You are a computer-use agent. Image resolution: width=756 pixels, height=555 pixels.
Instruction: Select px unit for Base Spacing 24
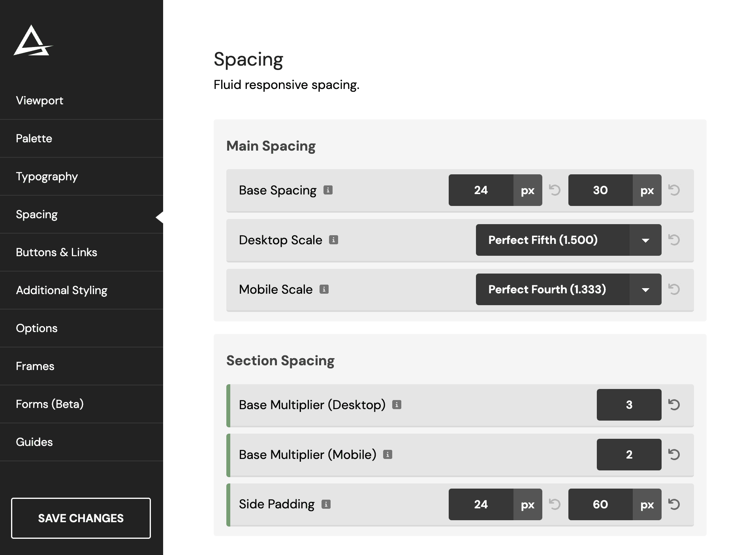[x=528, y=190]
